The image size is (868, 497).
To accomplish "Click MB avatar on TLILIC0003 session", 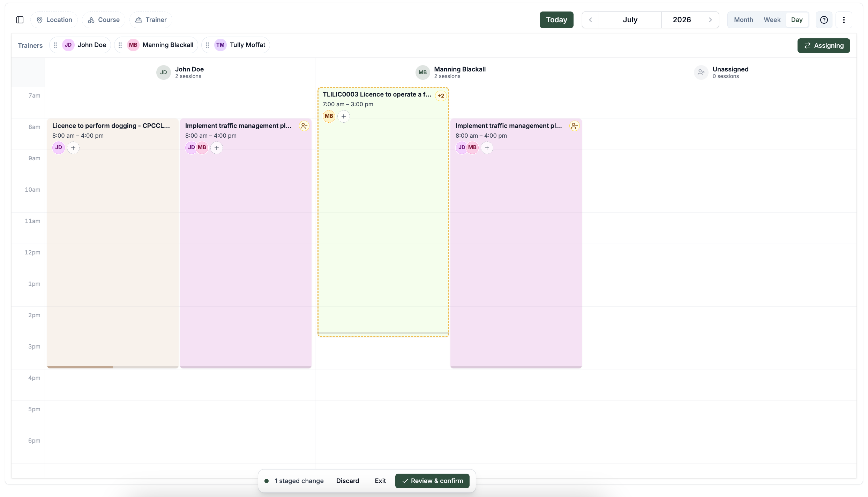I will click(x=329, y=116).
